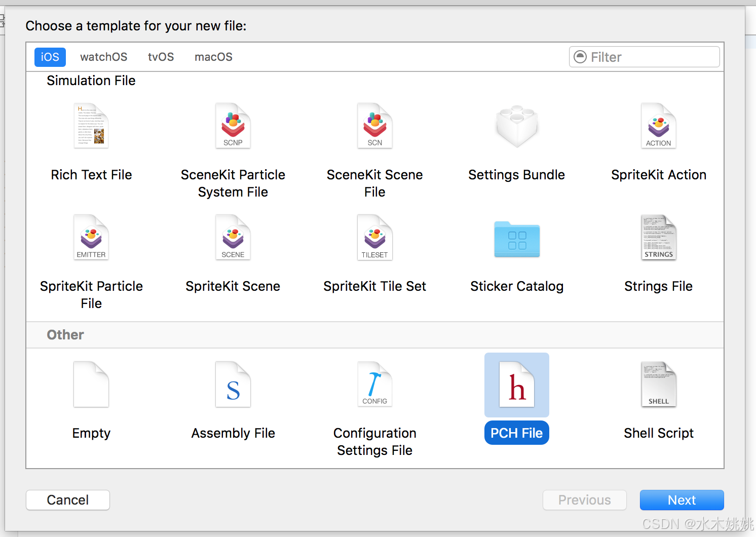756x537 pixels.
Task: Click the Rich Text File label
Action: pyautogui.click(x=91, y=175)
